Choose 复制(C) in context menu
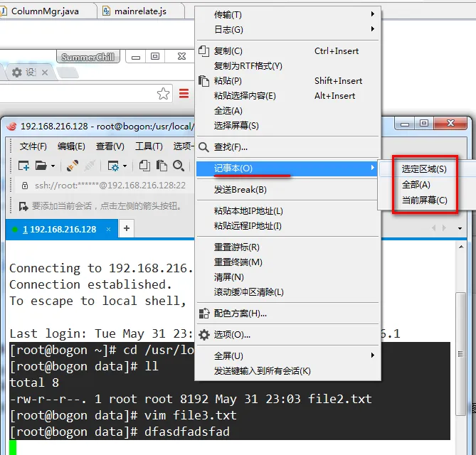This screenshot has height=455, width=476. (x=287, y=51)
